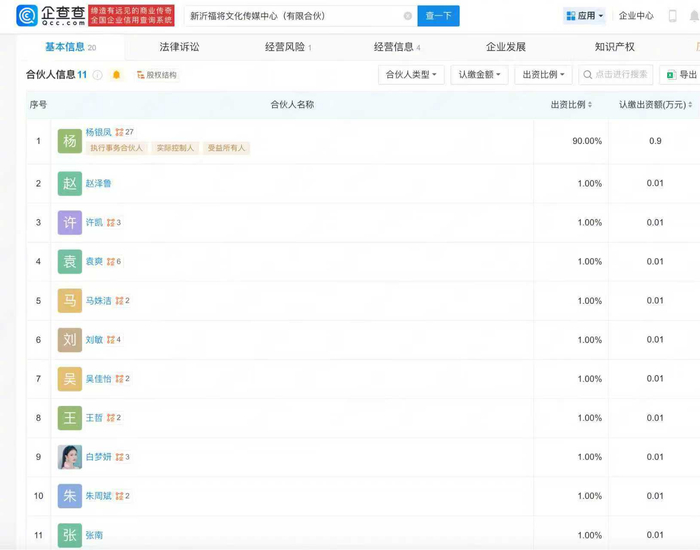
Task: Open the 股权结构 equity structure view
Action: click(156, 75)
